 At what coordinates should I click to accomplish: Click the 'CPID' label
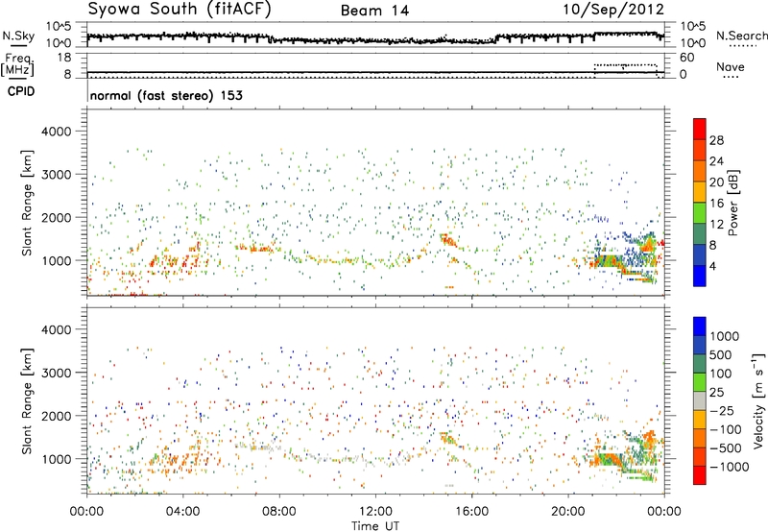[21, 91]
